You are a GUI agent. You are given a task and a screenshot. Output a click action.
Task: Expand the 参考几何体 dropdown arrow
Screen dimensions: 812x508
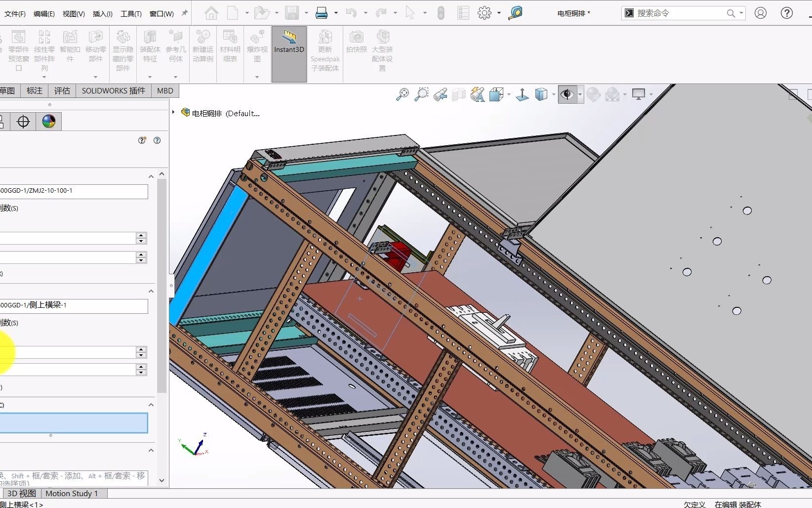click(176, 77)
